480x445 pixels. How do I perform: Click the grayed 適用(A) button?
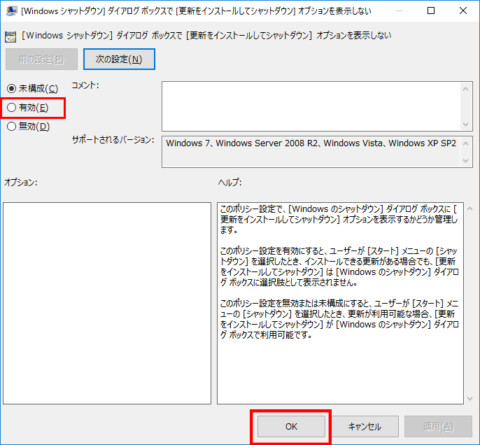[x=438, y=426]
